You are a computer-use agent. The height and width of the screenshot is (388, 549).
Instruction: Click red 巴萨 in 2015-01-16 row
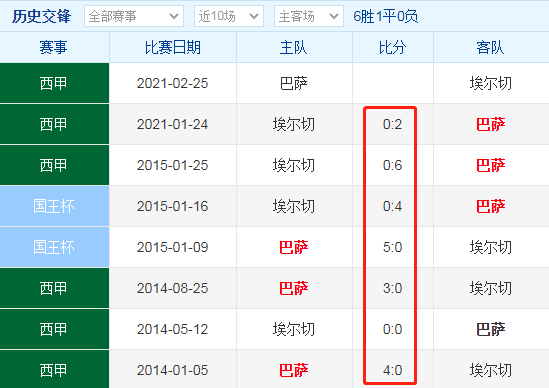tap(491, 206)
